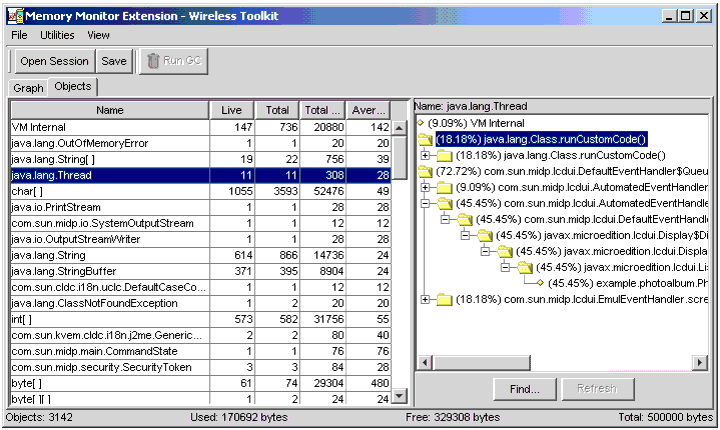720x430 pixels.
Task: Click the Save button
Action: coord(114,61)
